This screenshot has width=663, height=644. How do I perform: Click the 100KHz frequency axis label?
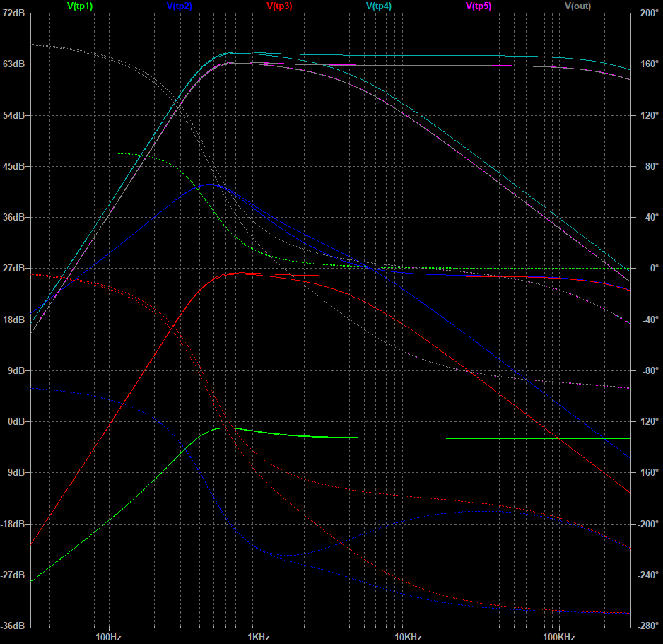[x=558, y=637]
